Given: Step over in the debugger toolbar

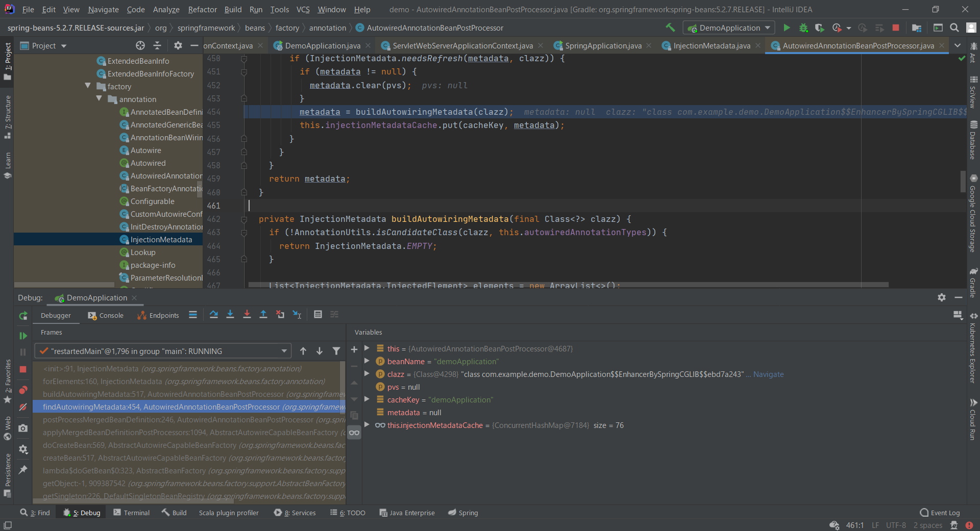Looking at the screenshot, I should pyautogui.click(x=214, y=315).
